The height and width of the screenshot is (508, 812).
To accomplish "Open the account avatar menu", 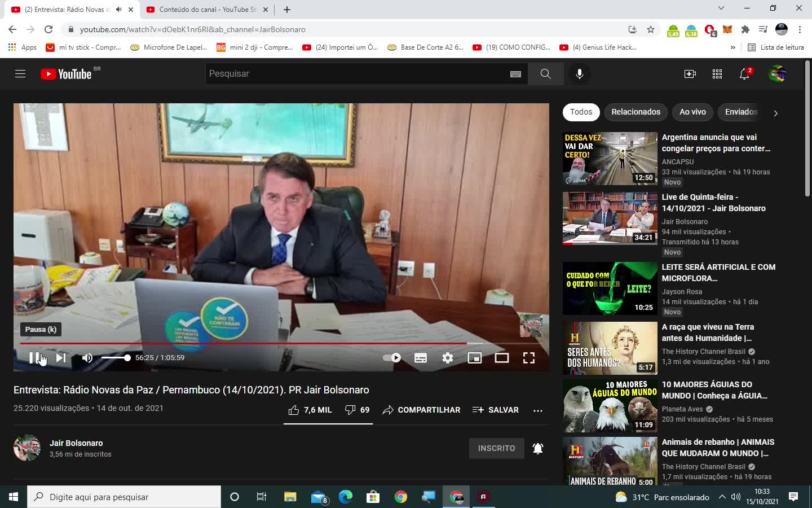I will coord(777,73).
